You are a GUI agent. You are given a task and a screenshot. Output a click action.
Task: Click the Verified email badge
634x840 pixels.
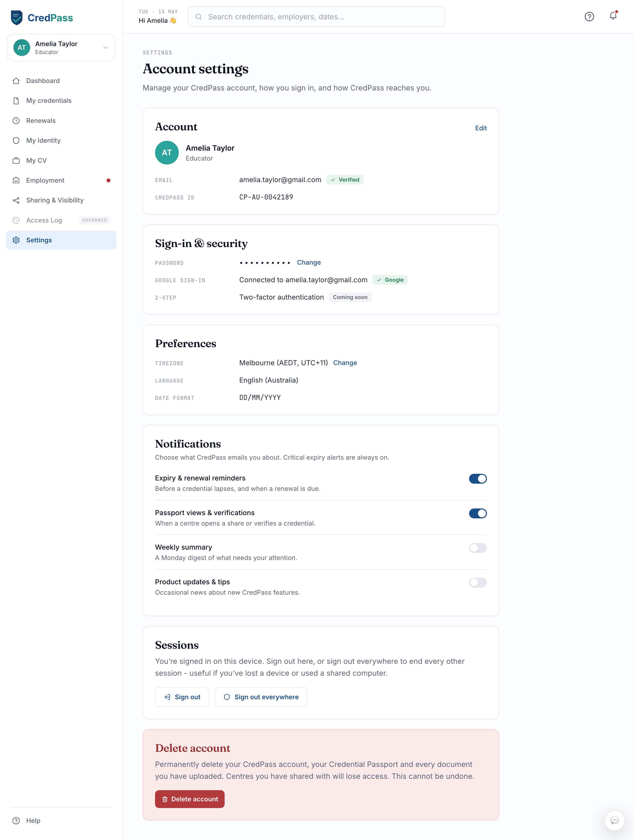(x=345, y=180)
